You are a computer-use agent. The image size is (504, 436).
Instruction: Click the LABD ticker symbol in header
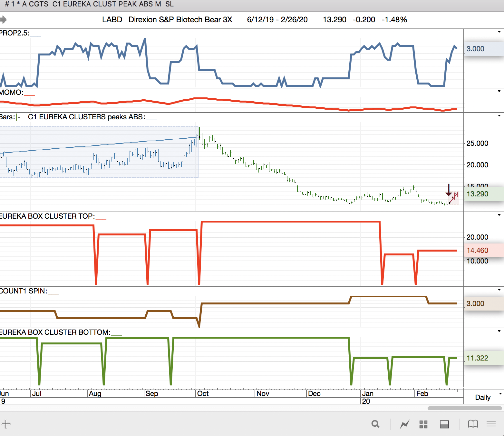[112, 20]
